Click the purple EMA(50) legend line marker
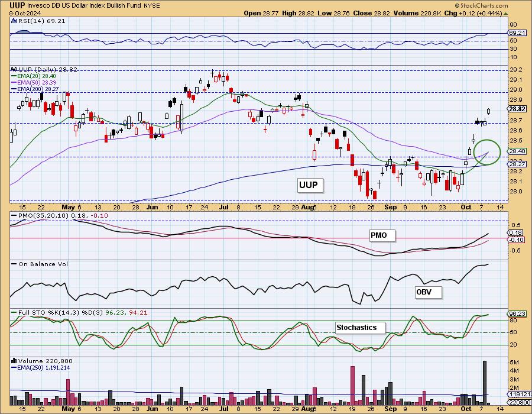 [14, 83]
